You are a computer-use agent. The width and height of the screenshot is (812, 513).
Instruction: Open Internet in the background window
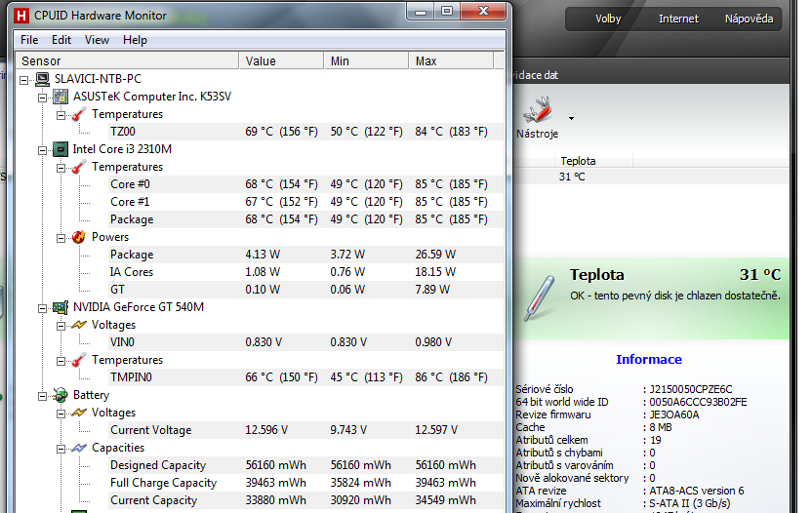click(678, 19)
